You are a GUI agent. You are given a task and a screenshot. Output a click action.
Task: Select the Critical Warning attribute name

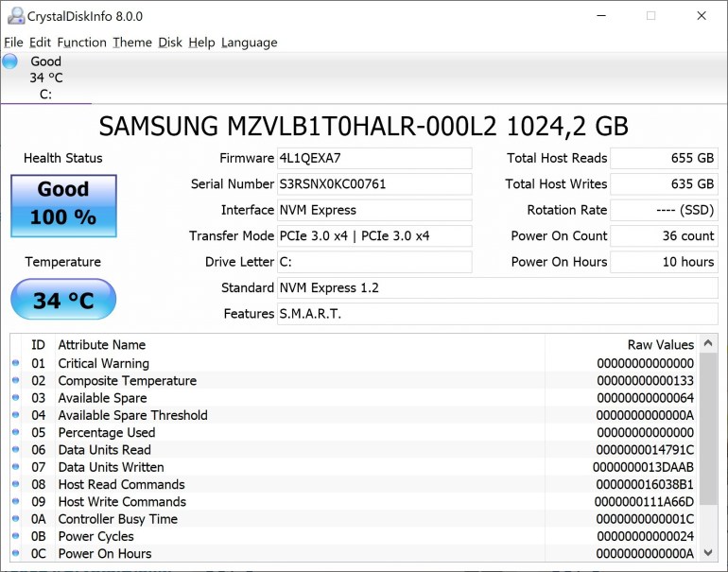click(104, 364)
